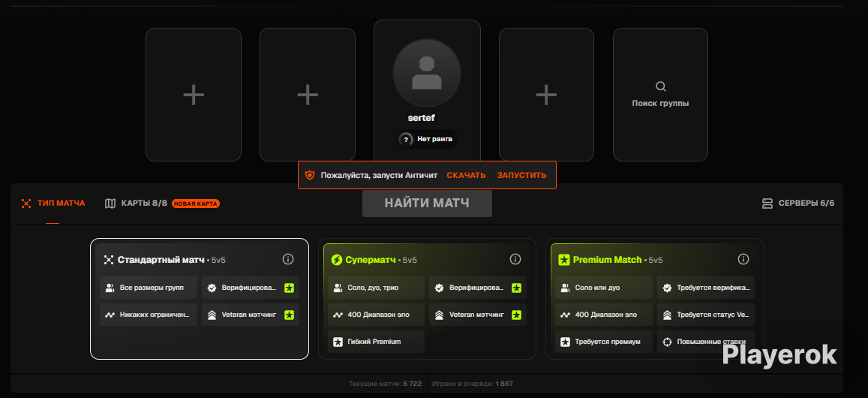Click the people icon in Соло, дуо, трио
Viewport: 868px width, 398px height.
click(x=338, y=288)
